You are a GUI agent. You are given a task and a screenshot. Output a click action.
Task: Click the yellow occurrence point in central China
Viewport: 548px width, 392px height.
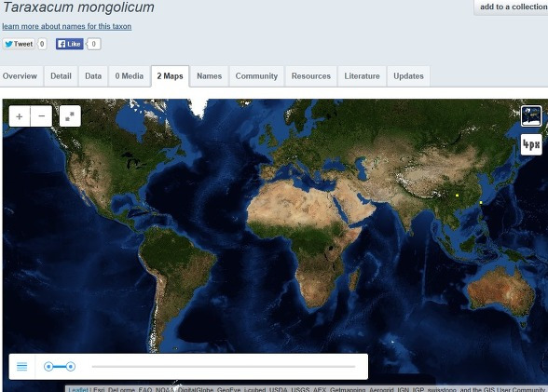[457, 196]
